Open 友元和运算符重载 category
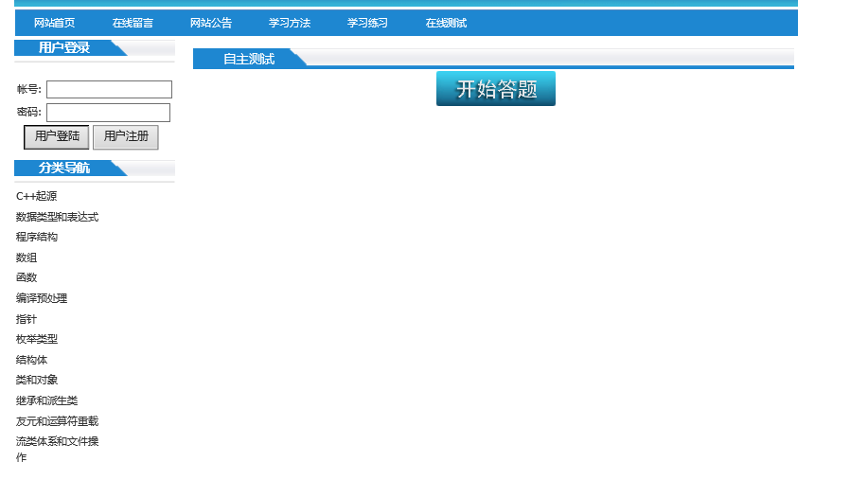The width and height of the screenshot is (868, 480). tap(57, 421)
